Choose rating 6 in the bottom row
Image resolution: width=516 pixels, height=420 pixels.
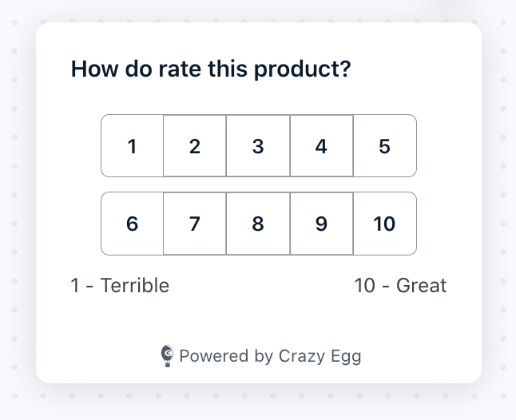[132, 224]
